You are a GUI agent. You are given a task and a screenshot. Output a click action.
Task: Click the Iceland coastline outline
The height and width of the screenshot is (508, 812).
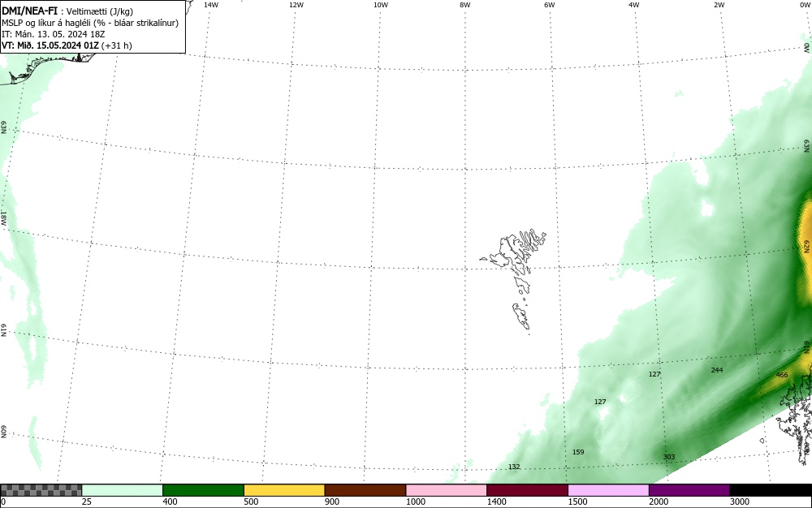click(50, 67)
